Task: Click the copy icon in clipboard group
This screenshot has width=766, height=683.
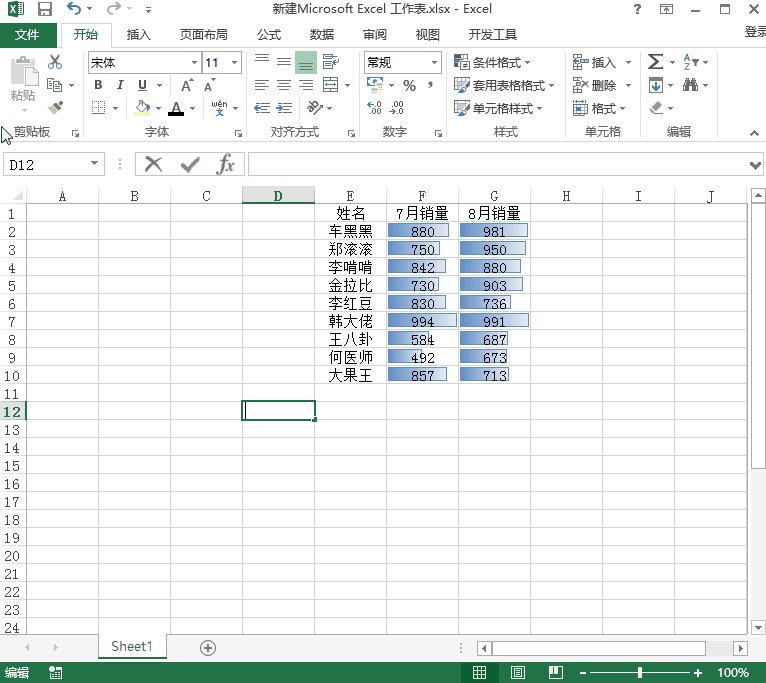Action: coord(54,85)
